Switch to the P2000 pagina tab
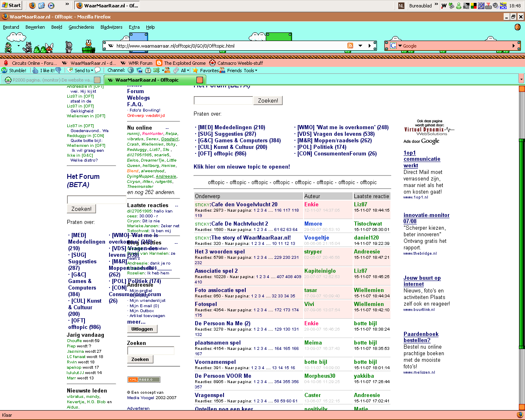 coord(49,80)
